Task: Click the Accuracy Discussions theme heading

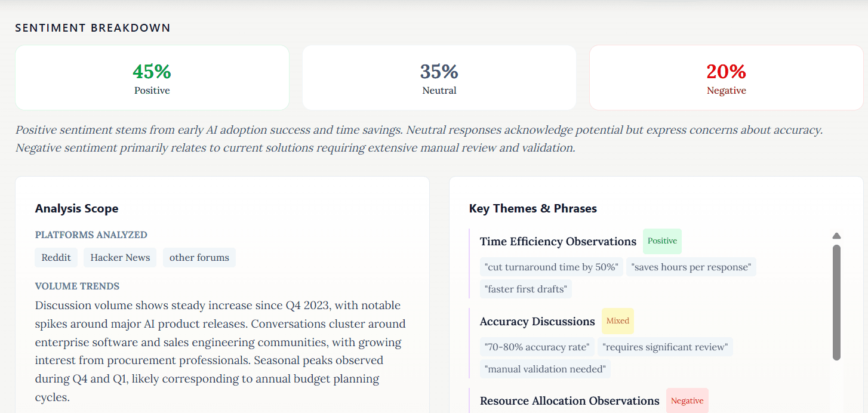Action: point(537,322)
